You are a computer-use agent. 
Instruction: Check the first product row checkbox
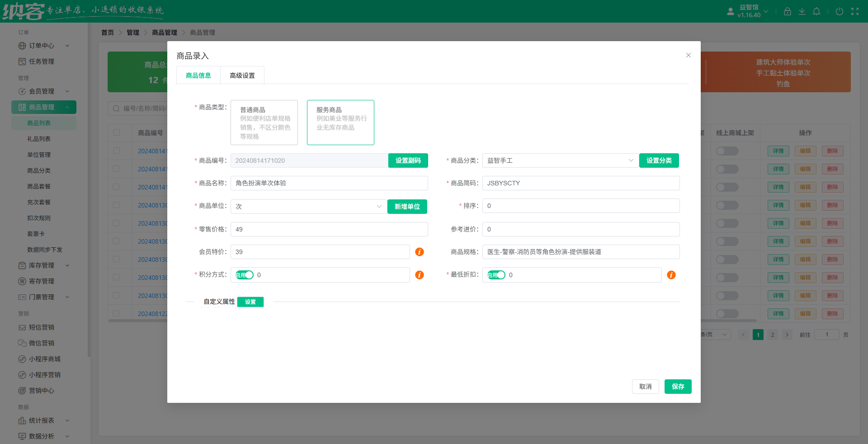pos(117,151)
